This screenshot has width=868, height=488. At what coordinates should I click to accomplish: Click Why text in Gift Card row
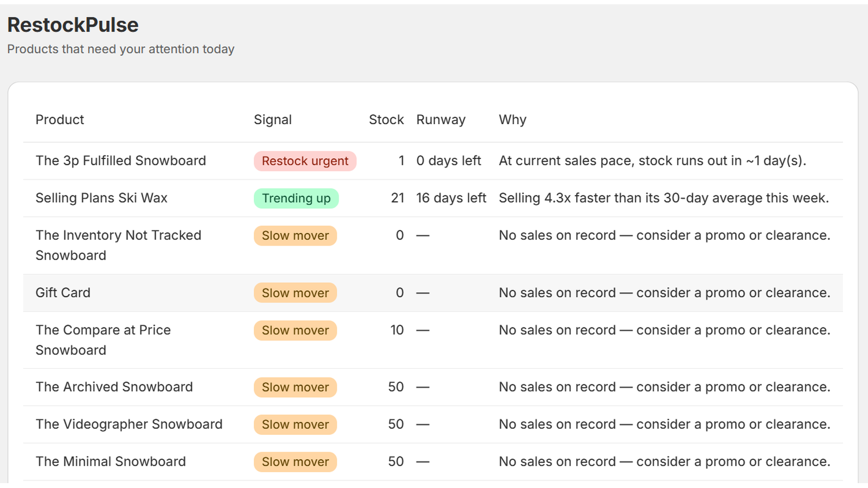click(665, 293)
